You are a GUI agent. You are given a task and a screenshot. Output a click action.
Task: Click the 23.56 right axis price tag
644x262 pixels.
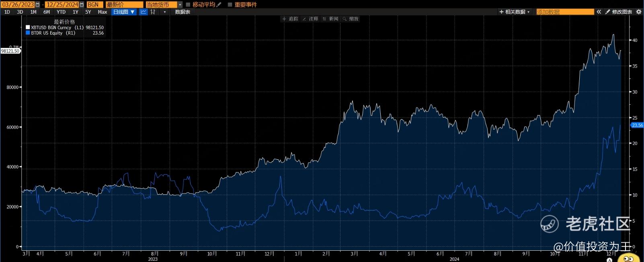tap(637, 125)
